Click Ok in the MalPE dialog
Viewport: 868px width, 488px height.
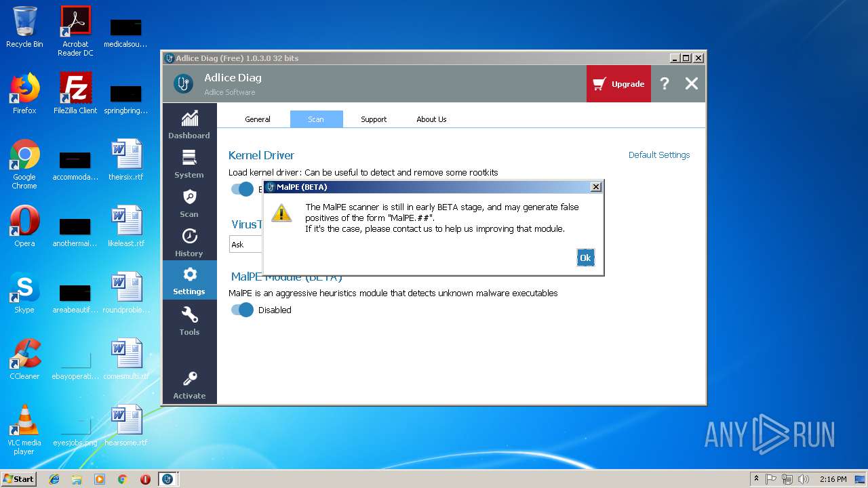[x=585, y=258]
